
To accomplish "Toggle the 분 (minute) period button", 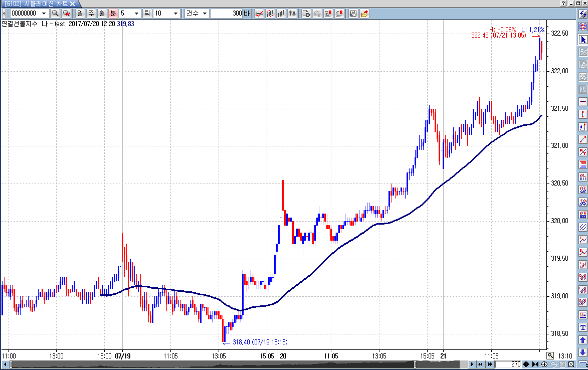I will coord(113,14).
